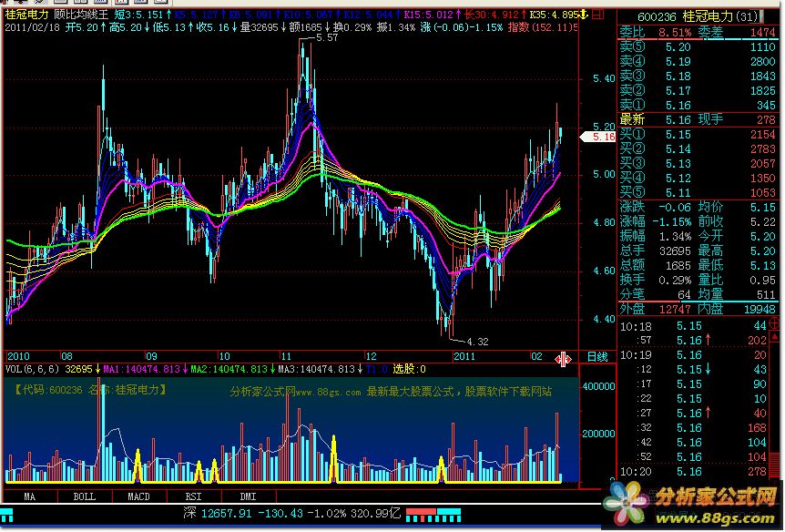Click the 桂冠电力 name in chart header
The image size is (785, 532).
coord(26,15)
